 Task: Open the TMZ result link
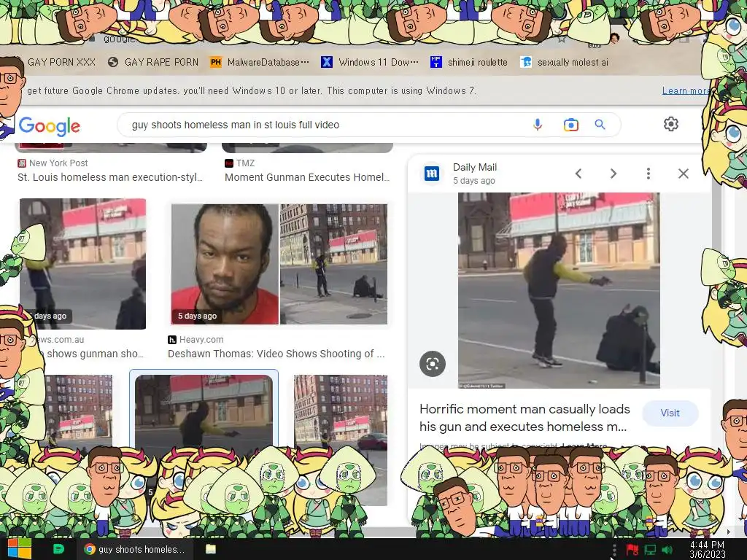tap(307, 177)
